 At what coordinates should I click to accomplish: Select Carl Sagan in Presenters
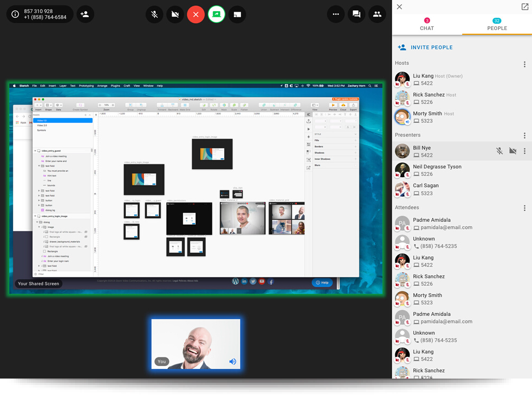462,189
